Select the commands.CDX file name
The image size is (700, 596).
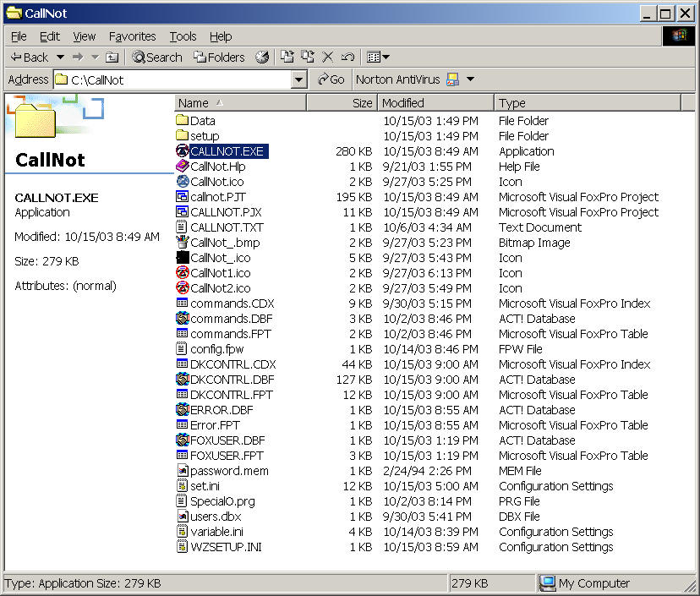(x=232, y=303)
